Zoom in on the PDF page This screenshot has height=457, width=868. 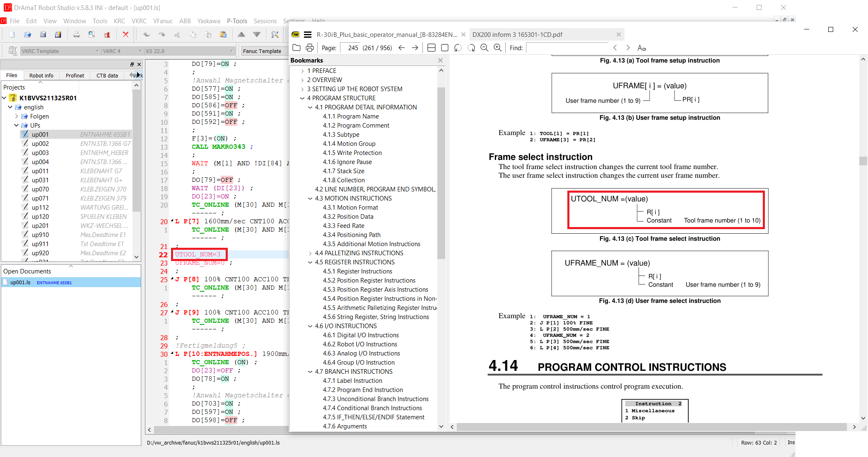coord(498,48)
